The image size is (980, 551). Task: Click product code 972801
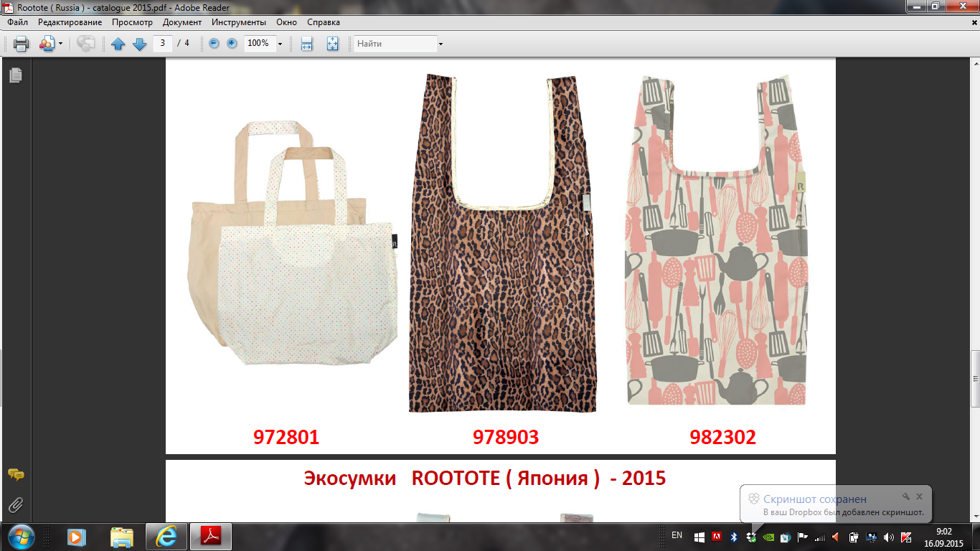(x=286, y=437)
